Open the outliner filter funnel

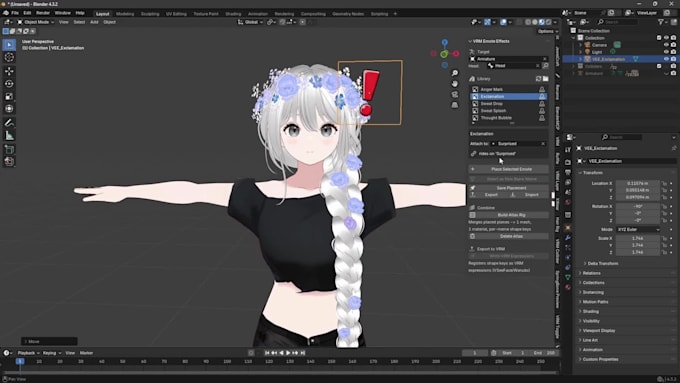point(660,22)
